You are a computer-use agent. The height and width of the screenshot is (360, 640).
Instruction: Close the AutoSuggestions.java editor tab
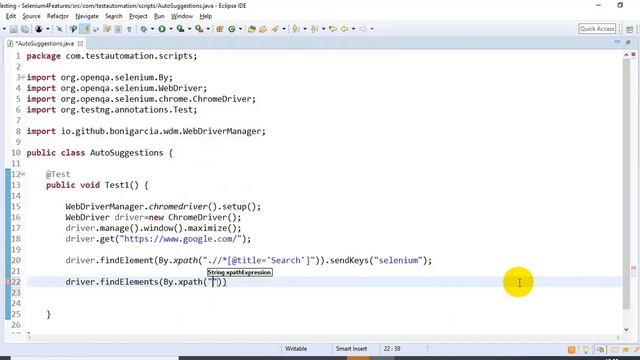click(x=80, y=43)
